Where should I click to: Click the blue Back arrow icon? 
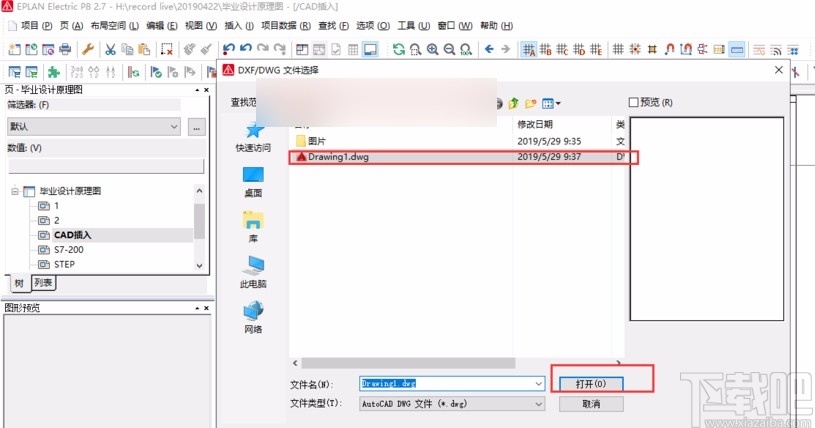pyautogui.click(x=489, y=49)
